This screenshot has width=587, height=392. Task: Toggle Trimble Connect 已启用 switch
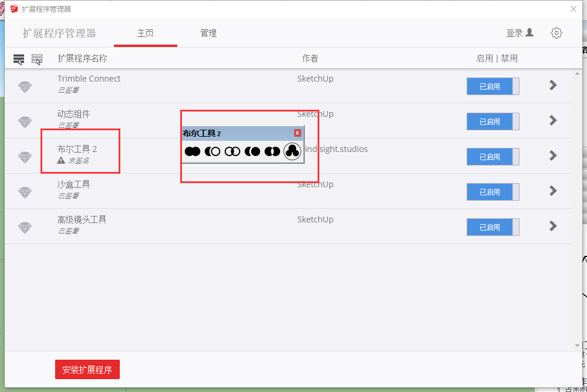(492, 86)
